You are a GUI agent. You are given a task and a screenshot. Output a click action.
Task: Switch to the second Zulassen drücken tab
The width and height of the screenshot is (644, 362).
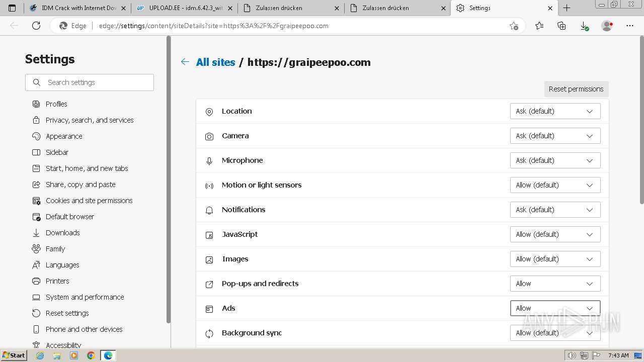click(397, 8)
